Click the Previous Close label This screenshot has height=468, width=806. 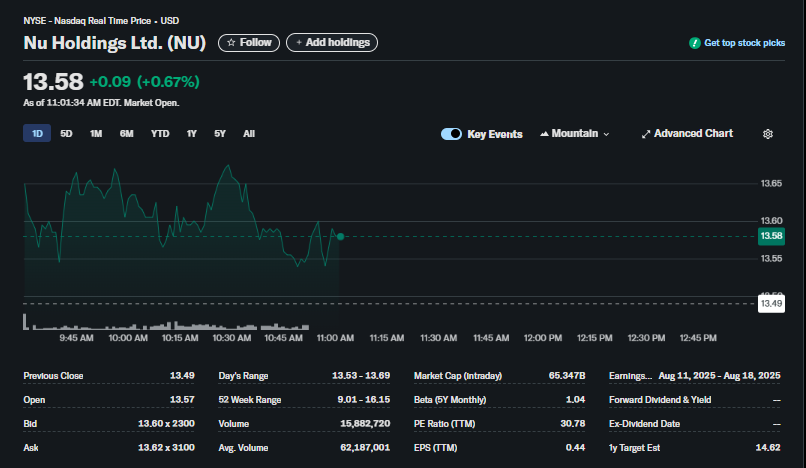(53, 376)
